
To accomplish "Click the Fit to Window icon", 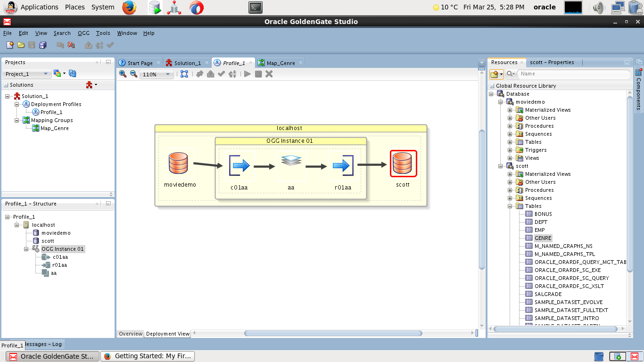I will pyautogui.click(x=184, y=74).
